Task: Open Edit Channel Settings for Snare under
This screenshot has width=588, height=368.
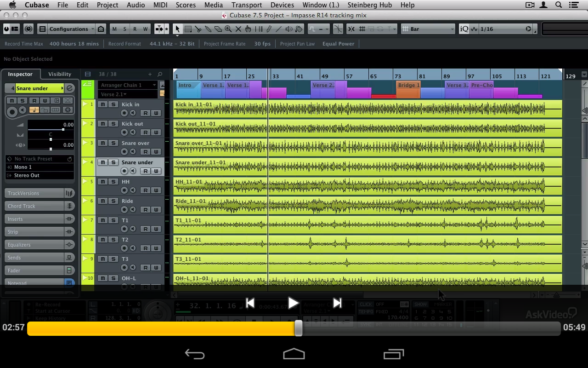Action: (x=70, y=88)
